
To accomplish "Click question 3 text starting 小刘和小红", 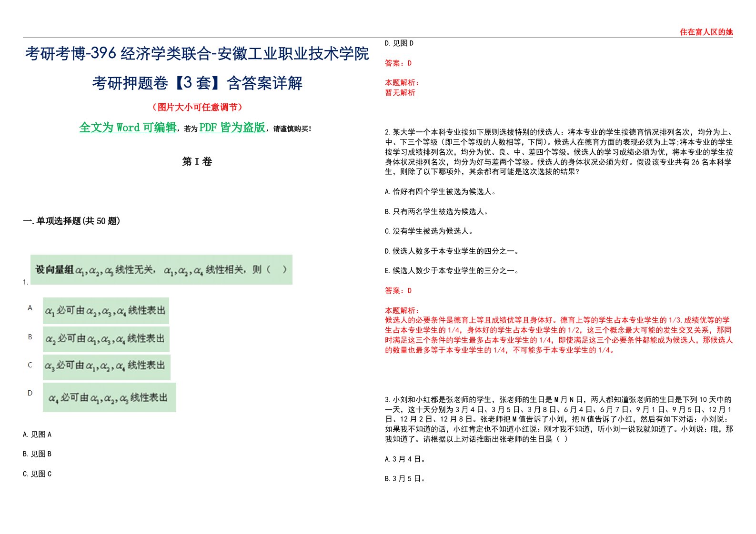I will [x=559, y=419].
